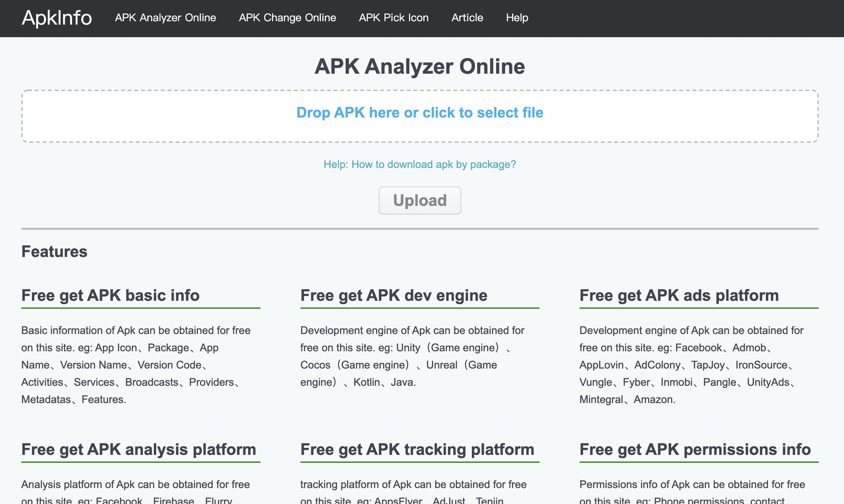Click the dark navigation bar background
The height and width of the screenshot is (504, 844).
[680, 18]
